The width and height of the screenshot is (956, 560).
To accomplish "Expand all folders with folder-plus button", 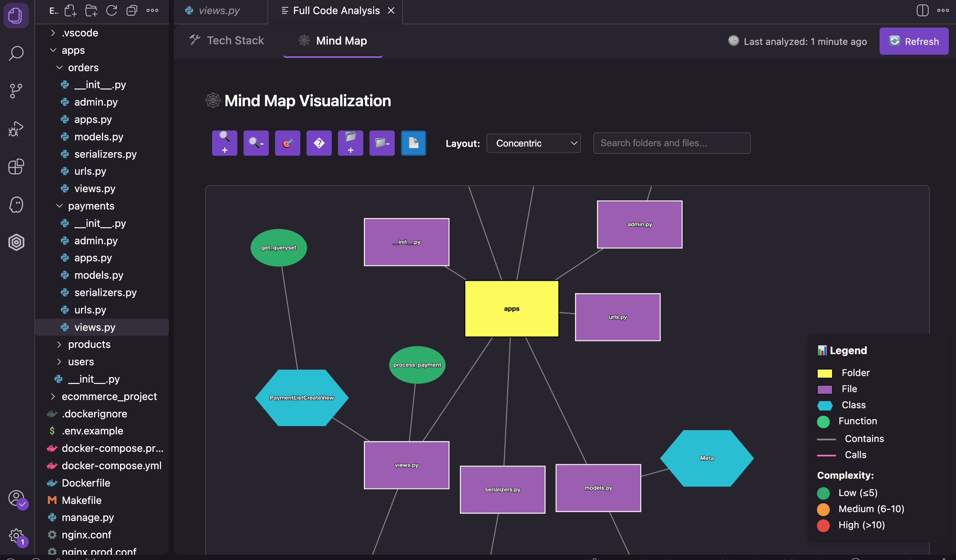I will click(x=350, y=143).
